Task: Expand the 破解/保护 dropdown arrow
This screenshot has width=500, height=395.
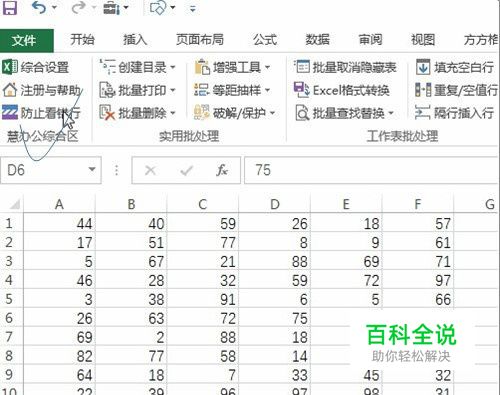Action: 272,113
